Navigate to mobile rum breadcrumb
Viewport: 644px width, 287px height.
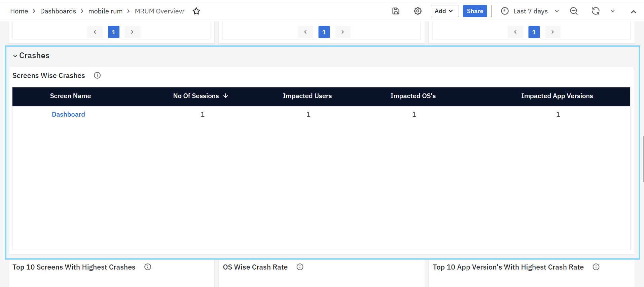(x=105, y=11)
